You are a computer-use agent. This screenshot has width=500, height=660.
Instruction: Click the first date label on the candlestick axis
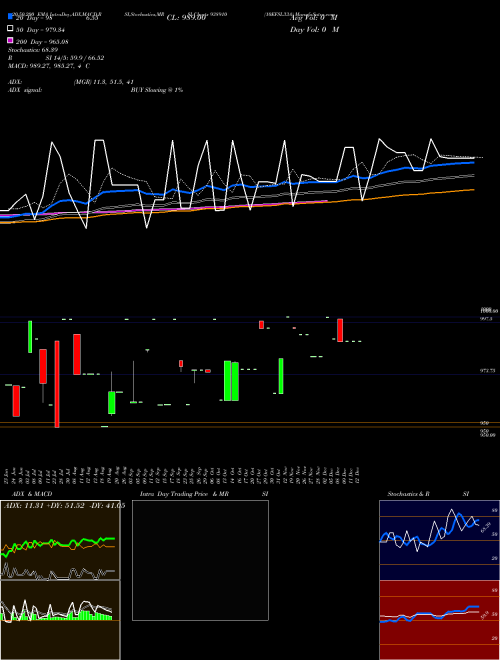pos(6,475)
